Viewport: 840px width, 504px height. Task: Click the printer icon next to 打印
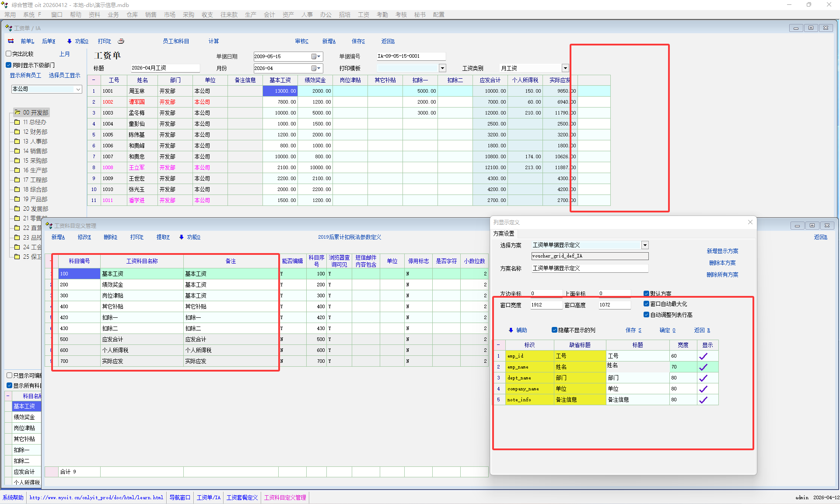pos(121,41)
